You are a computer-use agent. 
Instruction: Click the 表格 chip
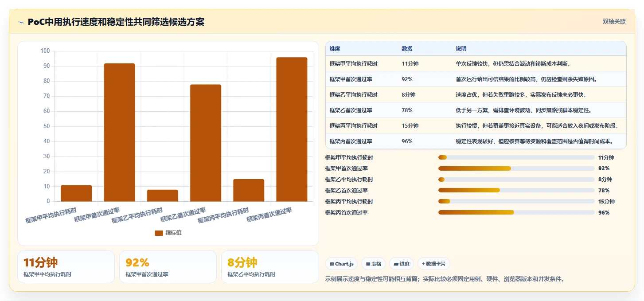(373, 264)
